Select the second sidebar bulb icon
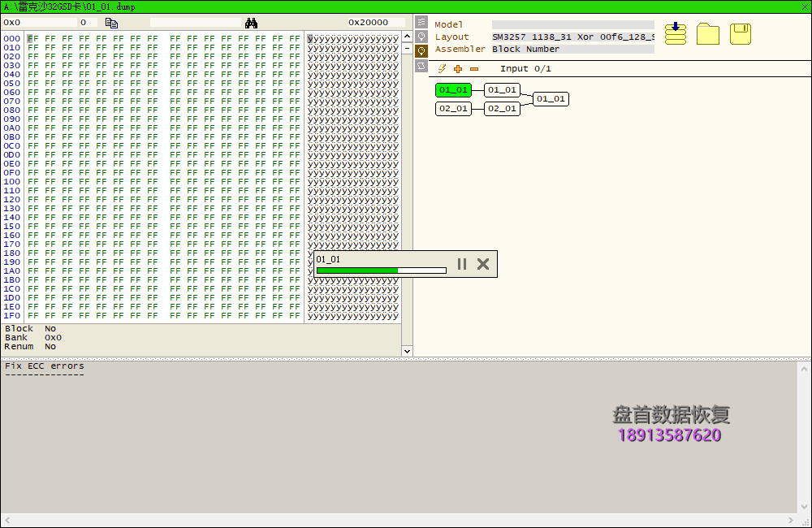The image size is (812, 528). 421,37
